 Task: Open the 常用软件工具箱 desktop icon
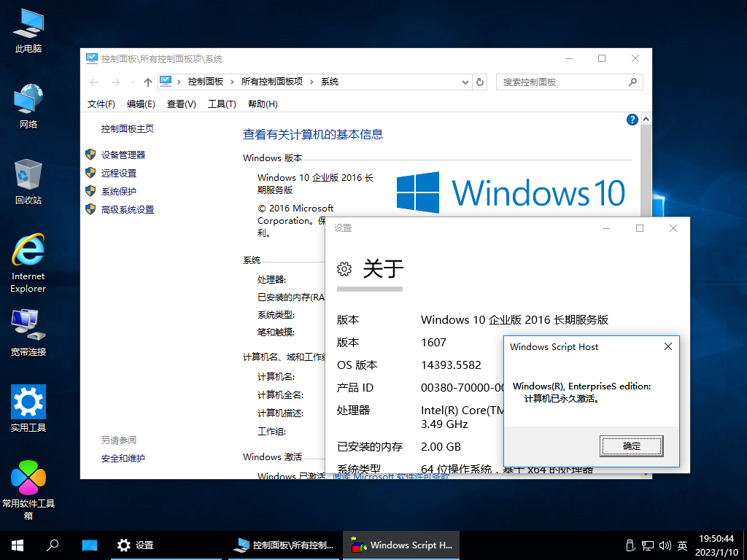28,491
